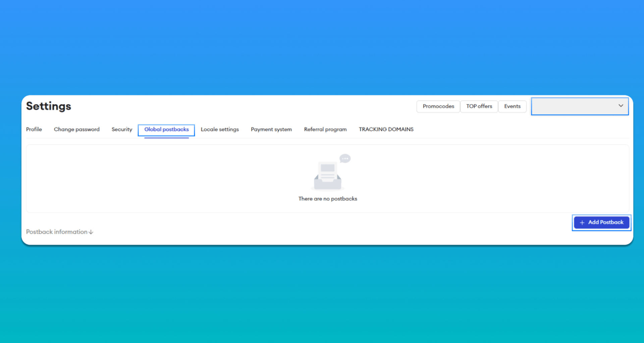Open the empty dropdown field next to Events
The height and width of the screenshot is (343, 644).
click(x=580, y=107)
